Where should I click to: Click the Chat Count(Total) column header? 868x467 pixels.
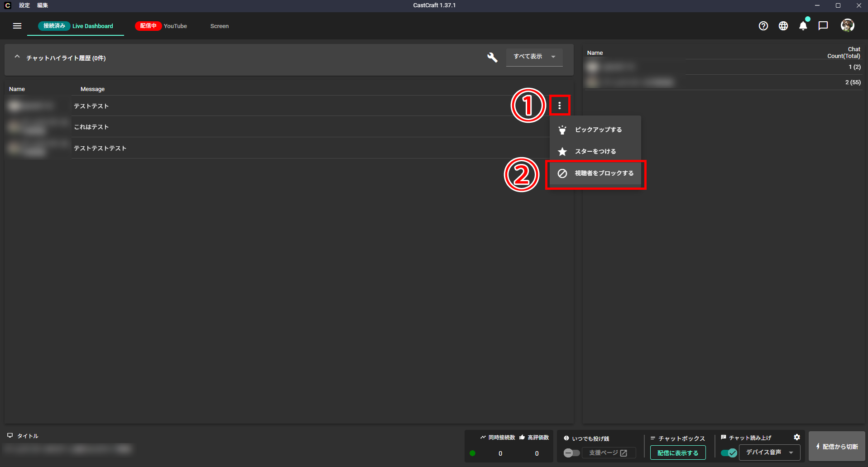tap(844, 53)
